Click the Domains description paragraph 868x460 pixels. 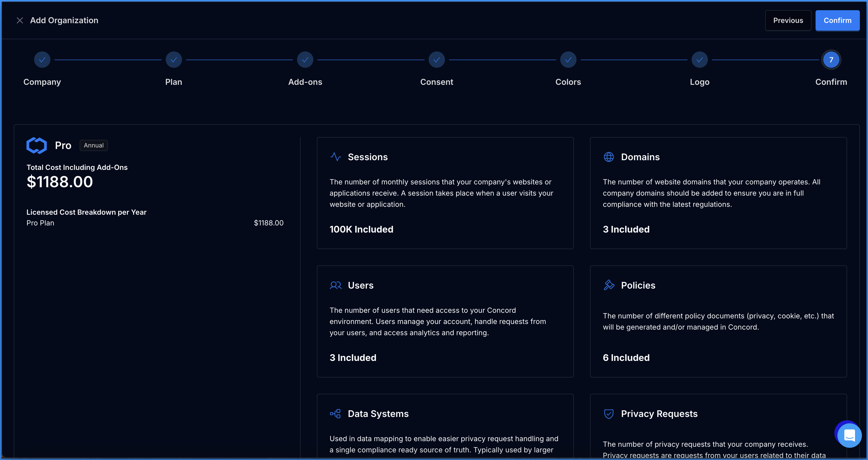[711, 193]
